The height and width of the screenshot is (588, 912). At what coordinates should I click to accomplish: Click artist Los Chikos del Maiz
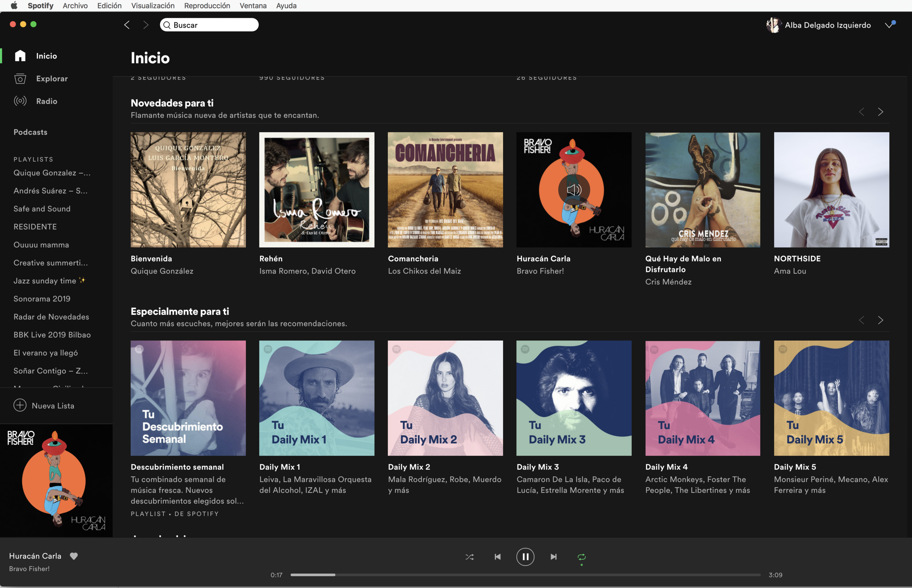[x=425, y=271]
